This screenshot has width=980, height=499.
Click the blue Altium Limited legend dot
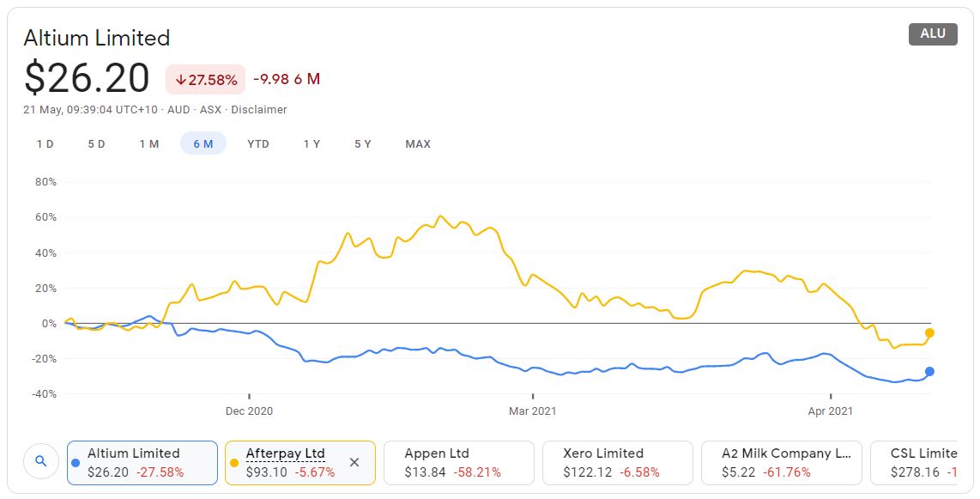coord(76,463)
